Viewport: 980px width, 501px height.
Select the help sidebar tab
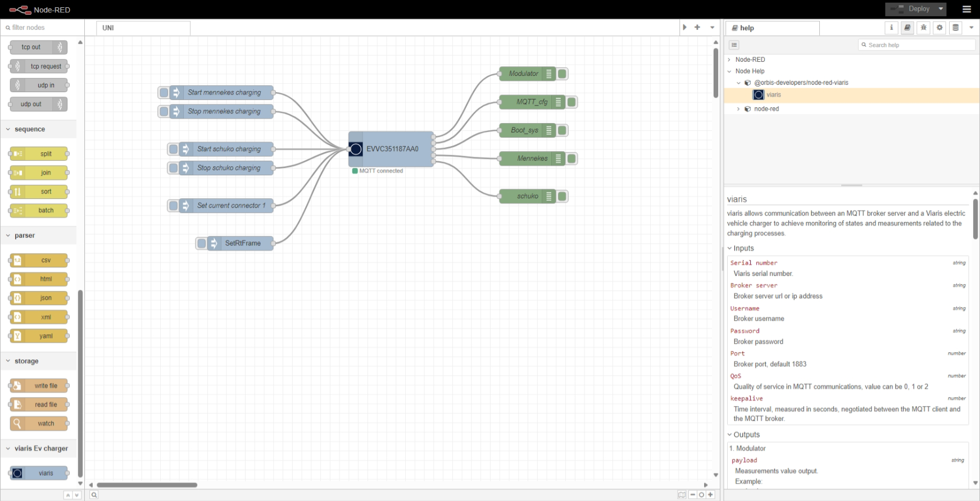[773, 28]
